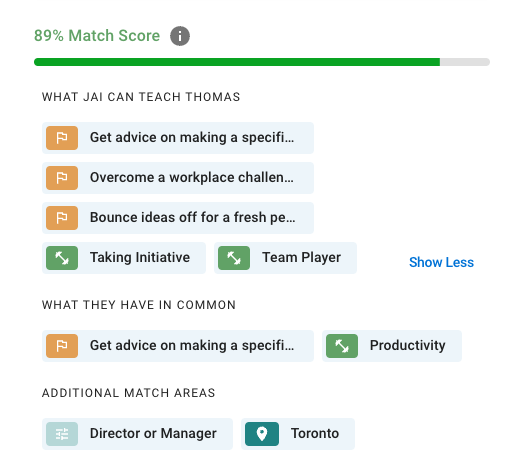
Task: Open first Get advice goal under teach section
Action: coord(178,138)
